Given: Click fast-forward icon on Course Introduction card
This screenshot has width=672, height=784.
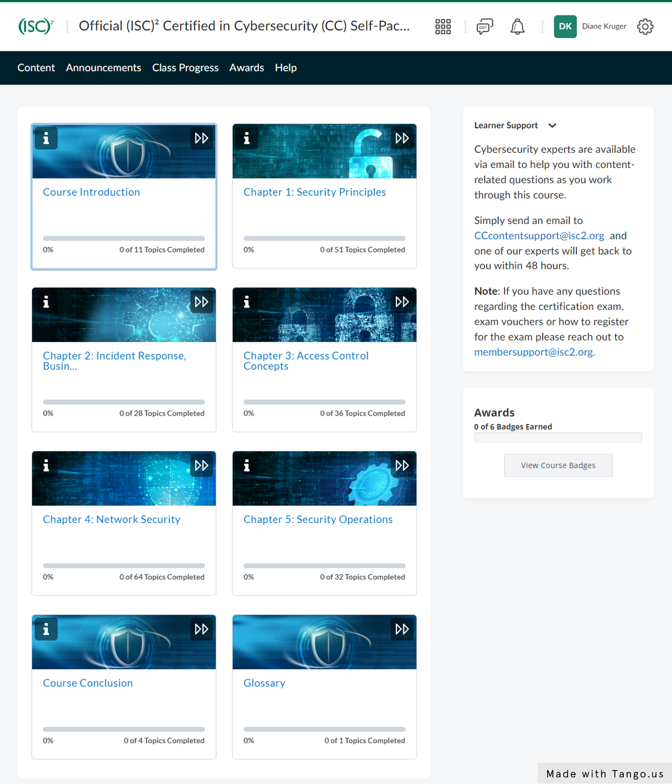Looking at the screenshot, I should [x=202, y=138].
